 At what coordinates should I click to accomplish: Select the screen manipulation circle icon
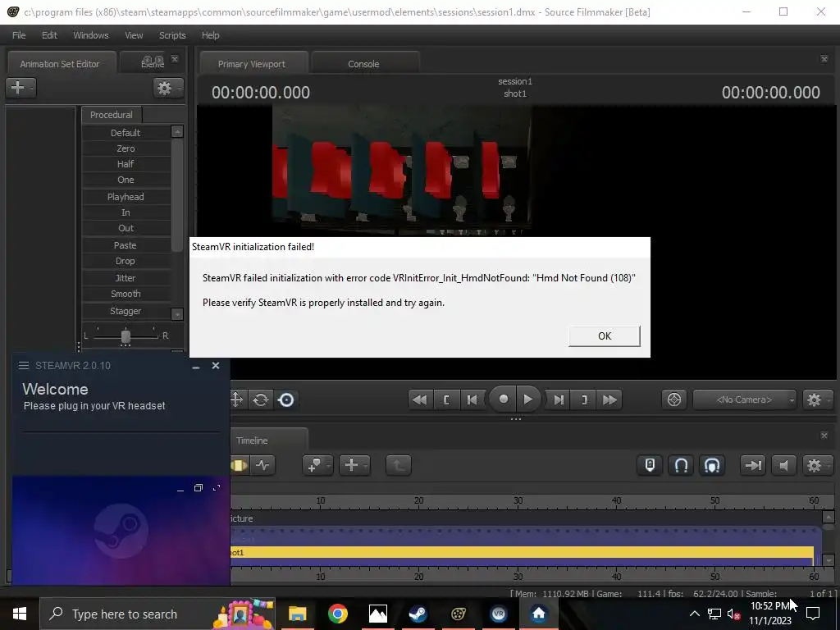coord(286,399)
